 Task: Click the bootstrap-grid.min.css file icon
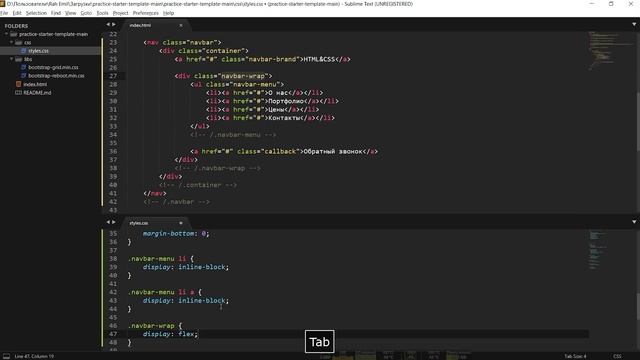click(x=24, y=67)
